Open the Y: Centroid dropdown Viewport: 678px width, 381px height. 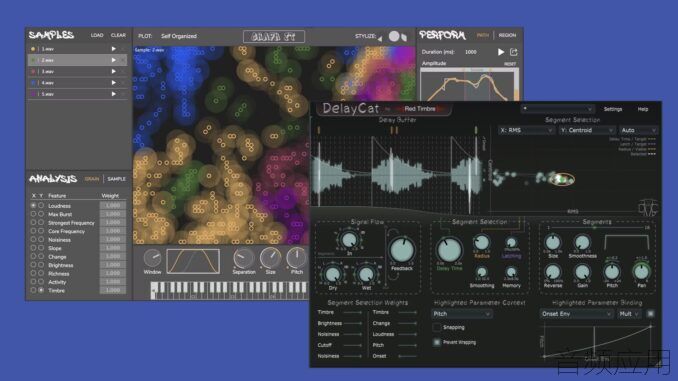point(587,130)
